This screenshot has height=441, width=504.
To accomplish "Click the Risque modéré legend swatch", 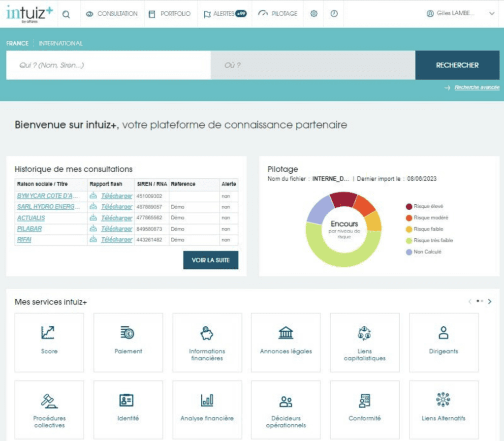I will tap(409, 218).
